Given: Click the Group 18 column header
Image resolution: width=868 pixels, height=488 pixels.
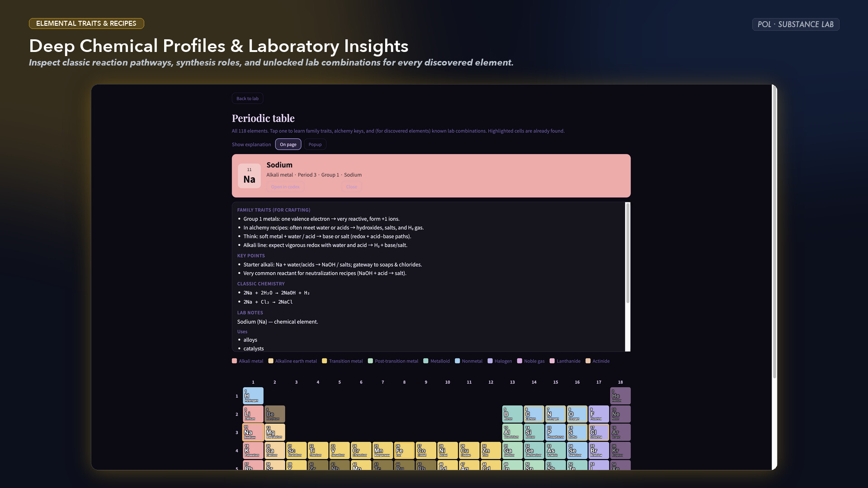Looking at the screenshot, I should [x=620, y=382].
